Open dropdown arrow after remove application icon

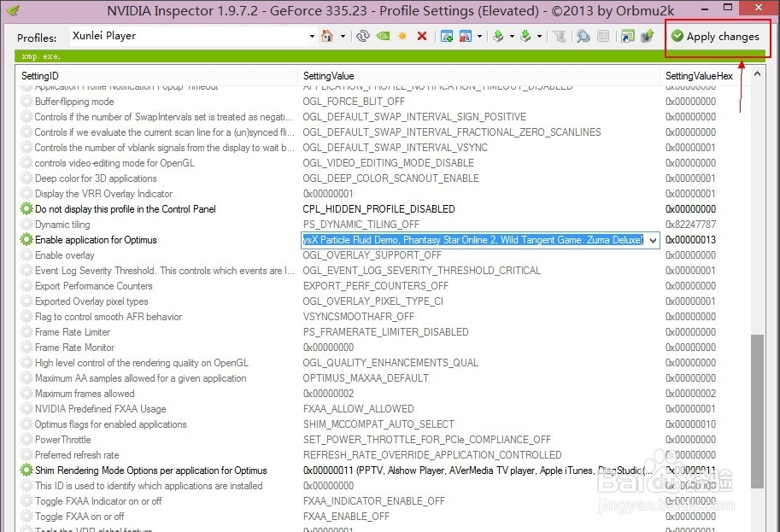pos(479,37)
